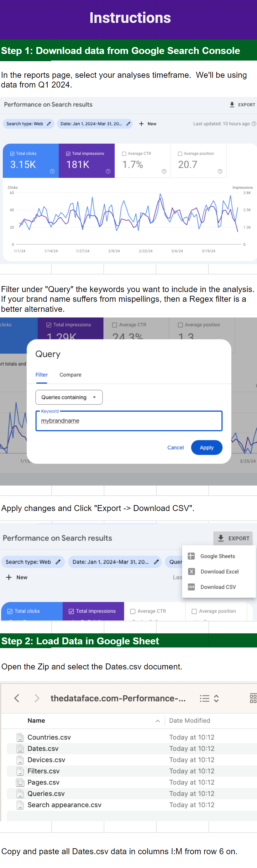Click plus icon beside lower New label
The height and width of the screenshot is (868, 257).
coord(9,577)
